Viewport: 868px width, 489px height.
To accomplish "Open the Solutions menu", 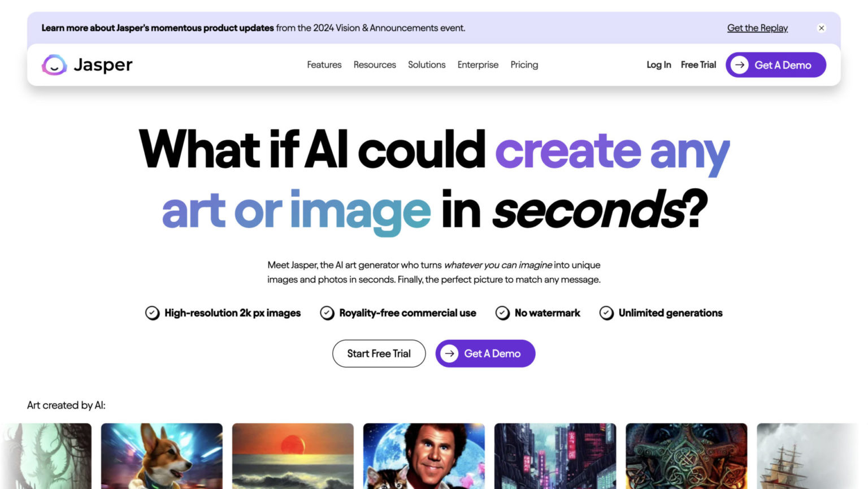I will pos(426,65).
